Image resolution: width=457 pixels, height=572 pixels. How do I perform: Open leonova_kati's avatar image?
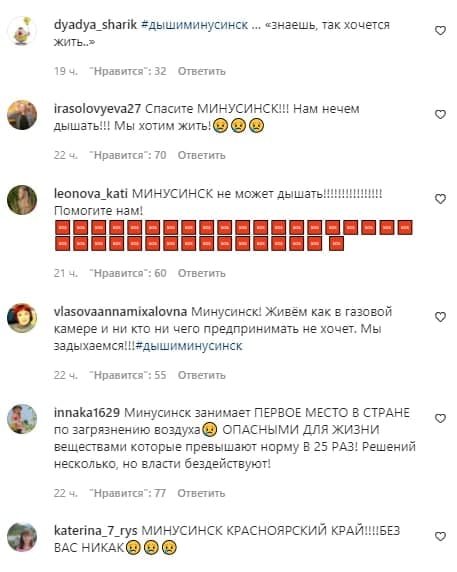pyautogui.click(x=22, y=200)
